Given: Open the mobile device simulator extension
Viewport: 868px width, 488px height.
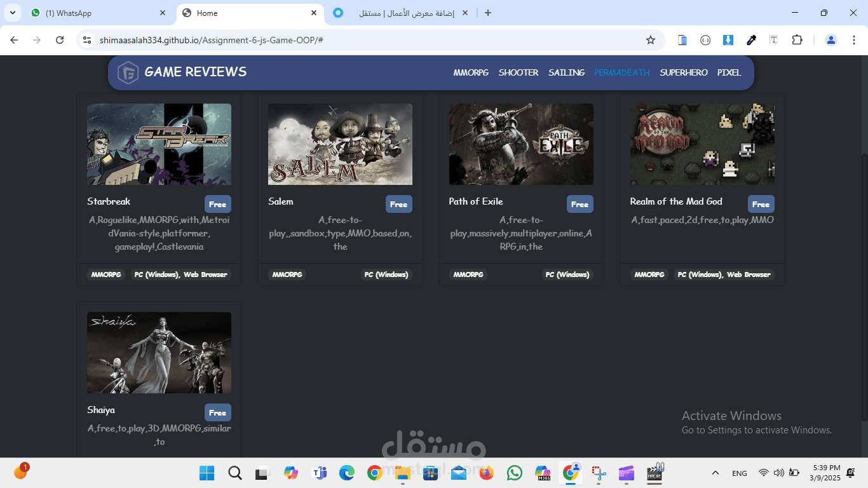Looking at the screenshot, I should 682,40.
